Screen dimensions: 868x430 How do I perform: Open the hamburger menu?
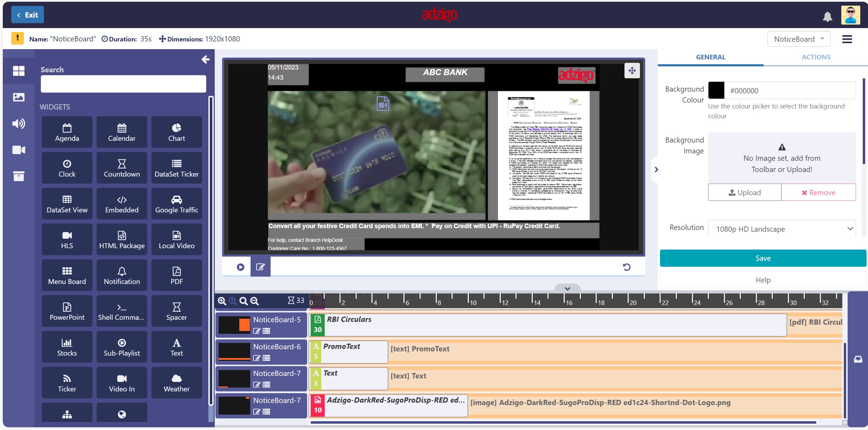pos(847,39)
